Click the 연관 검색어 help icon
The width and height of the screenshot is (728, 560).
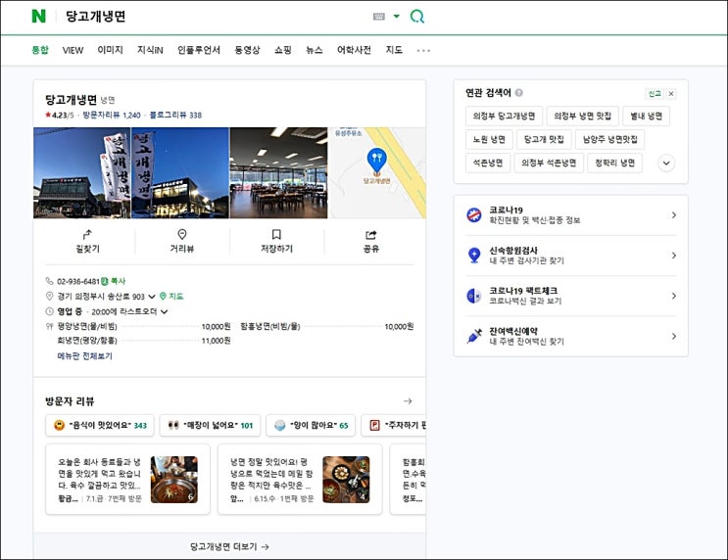[519, 93]
